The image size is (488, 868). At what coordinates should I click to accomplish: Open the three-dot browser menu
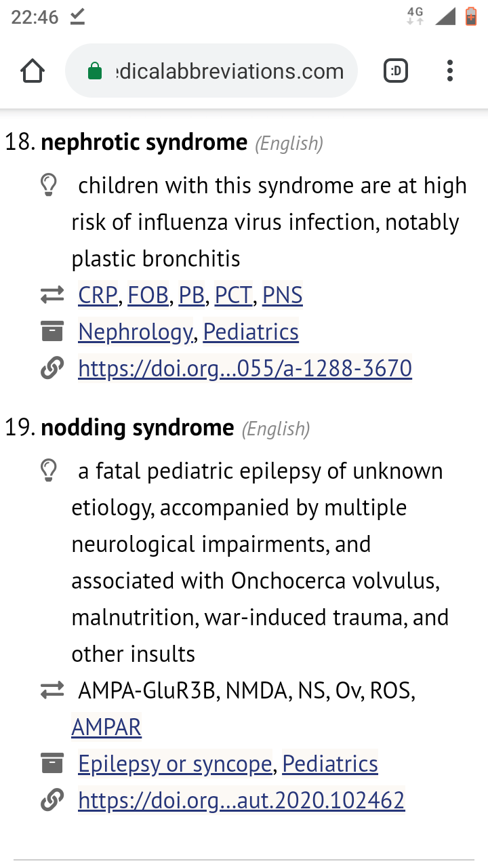coord(450,71)
